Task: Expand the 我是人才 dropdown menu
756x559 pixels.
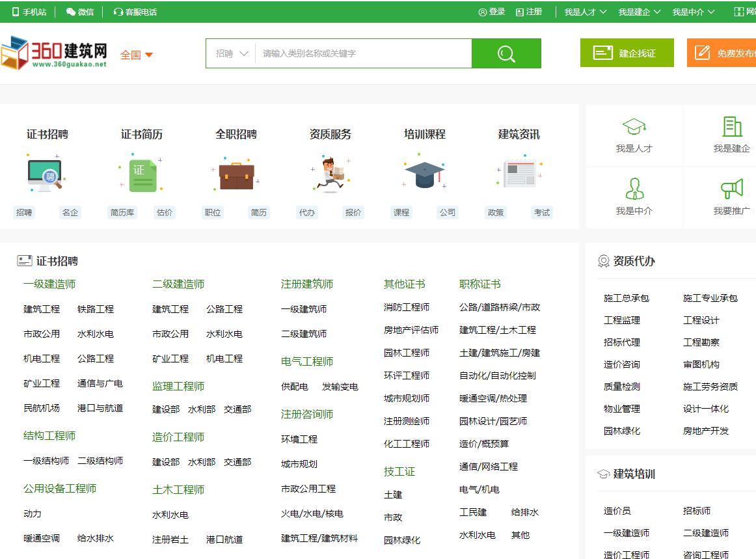Action: coord(586,12)
